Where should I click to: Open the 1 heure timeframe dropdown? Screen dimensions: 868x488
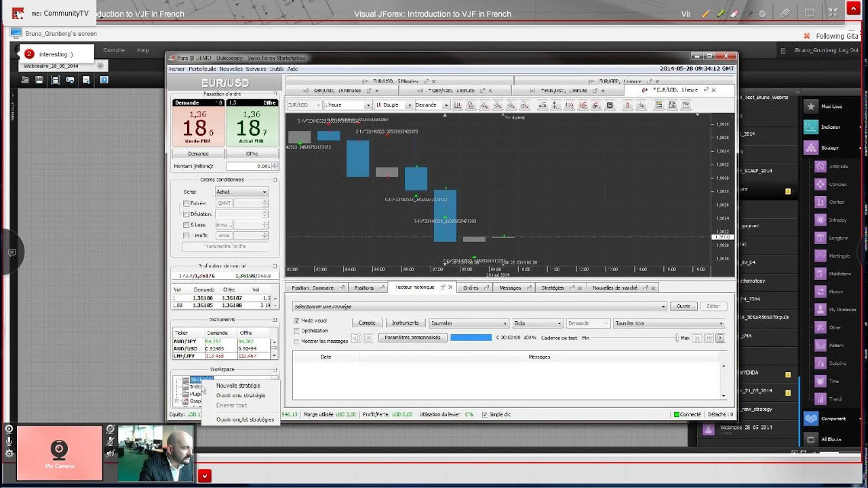click(x=347, y=105)
